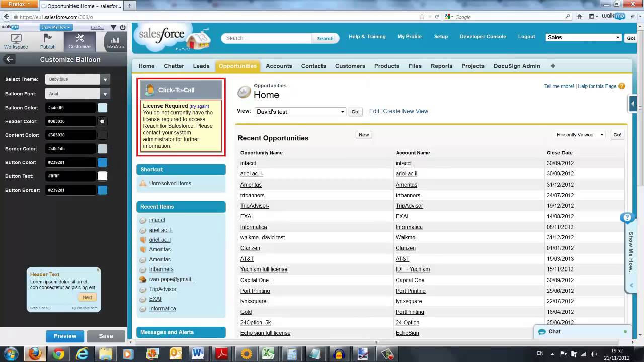Select the Customize wrench tab
This screenshot has width=644, height=362.
(x=79, y=41)
